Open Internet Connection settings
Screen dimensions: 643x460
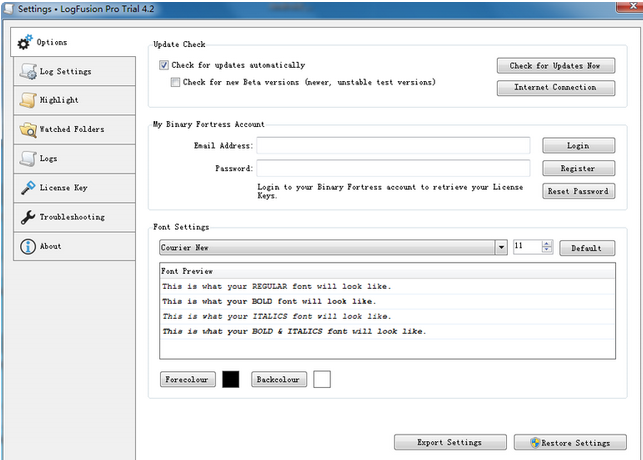tap(556, 87)
